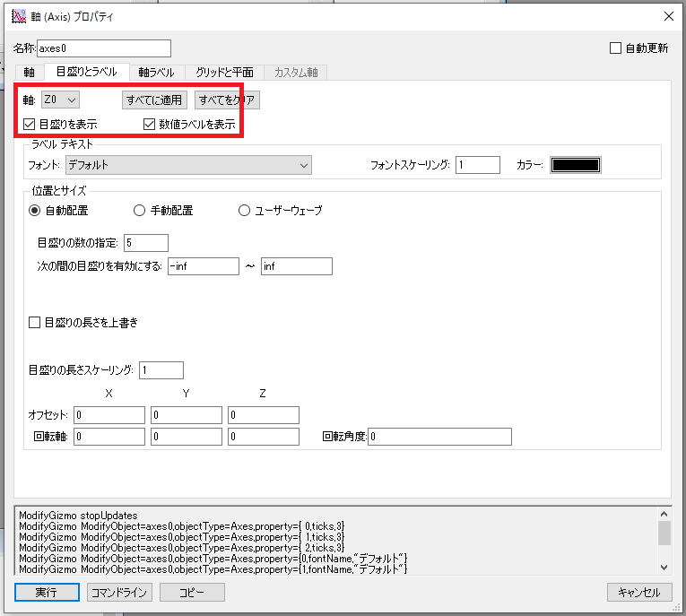This screenshot has height=616, width=686.
Task: Expand the フォント デフォルト dropdown
Action: tap(187, 165)
